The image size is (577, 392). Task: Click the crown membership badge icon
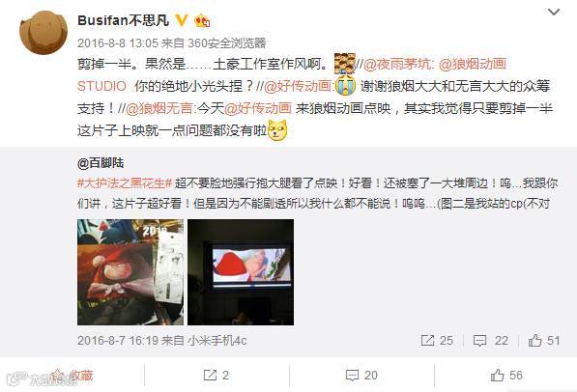point(202,20)
